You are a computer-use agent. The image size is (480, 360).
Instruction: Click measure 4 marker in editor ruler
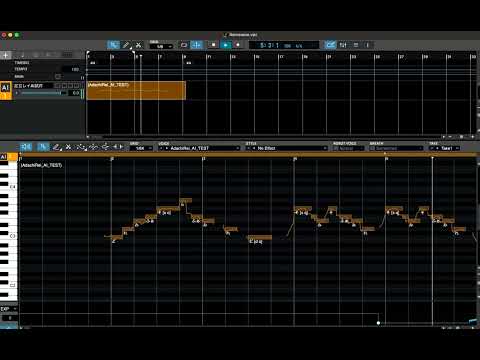point(295,159)
